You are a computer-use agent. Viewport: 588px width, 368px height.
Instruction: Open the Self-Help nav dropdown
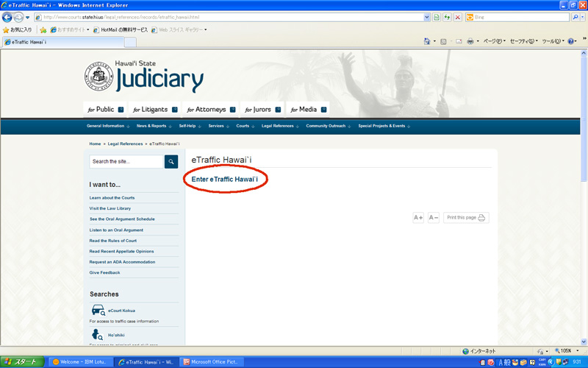(190, 126)
